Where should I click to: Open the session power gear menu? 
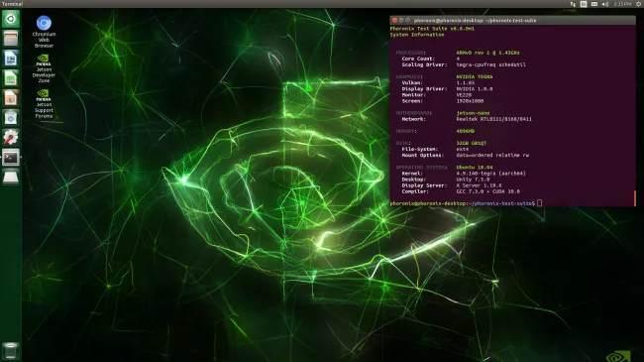pyautogui.click(x=639, y=4)
